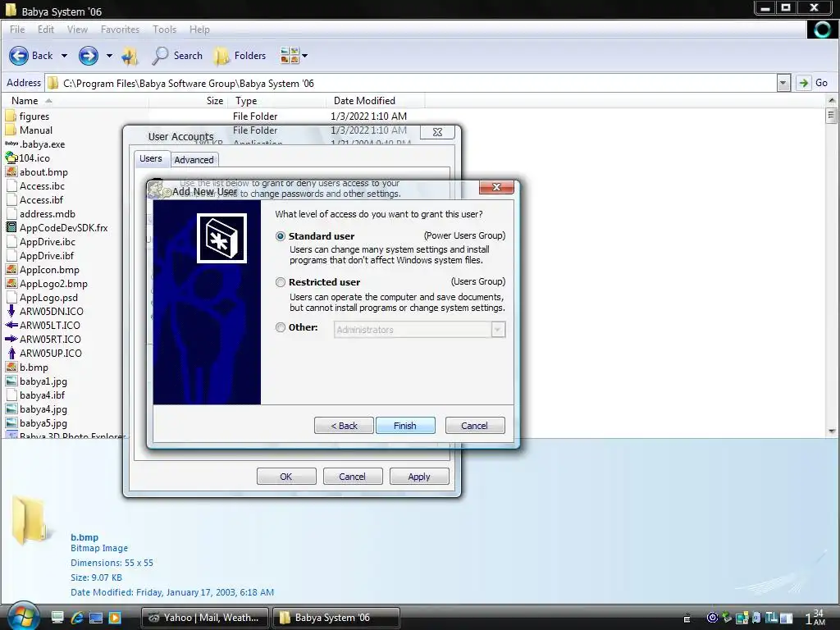
Task: Select ARW05LT.ICO left-arrow icon
Action: [x=11, y=325]
